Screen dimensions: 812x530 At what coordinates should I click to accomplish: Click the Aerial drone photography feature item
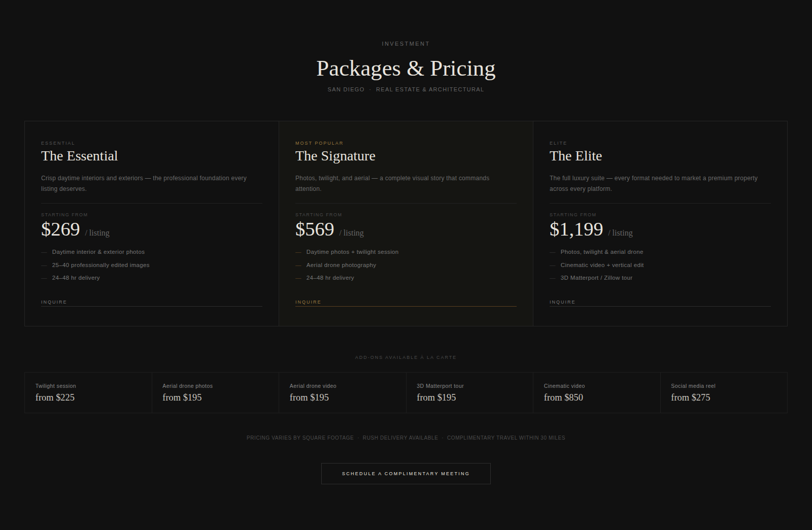click(x=341, y=265)
